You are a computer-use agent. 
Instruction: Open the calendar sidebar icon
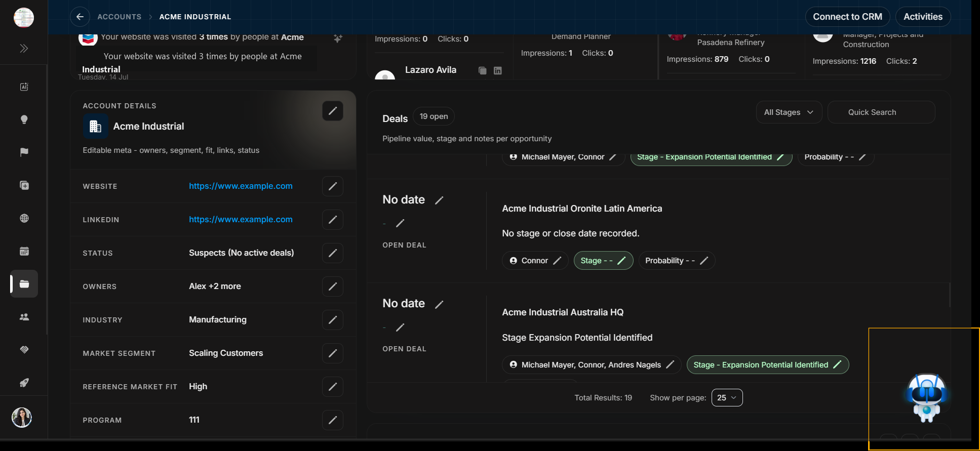pos(24,251)
